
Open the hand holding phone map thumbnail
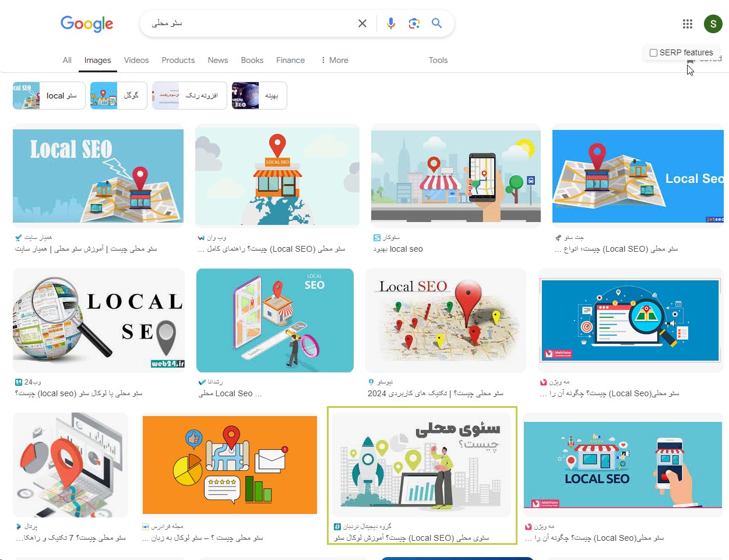coord(456,176)
